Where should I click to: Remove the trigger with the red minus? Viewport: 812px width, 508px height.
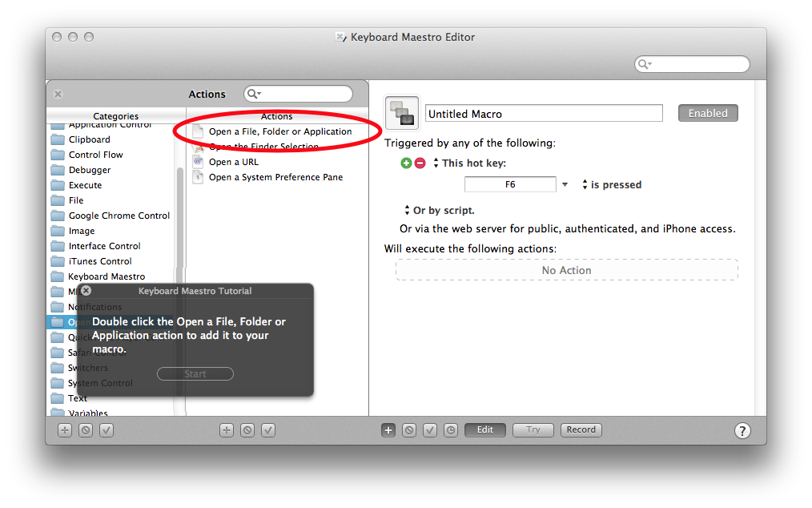[x=420, y=163]
